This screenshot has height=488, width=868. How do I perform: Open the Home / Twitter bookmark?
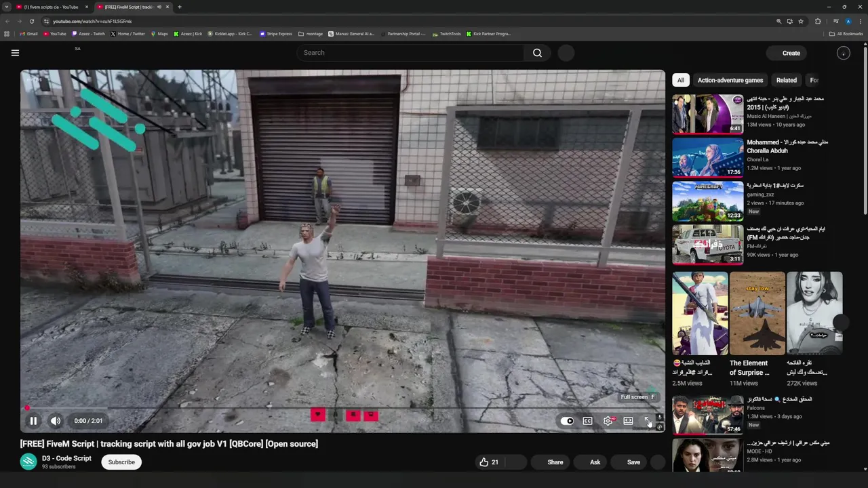[127, 34]
